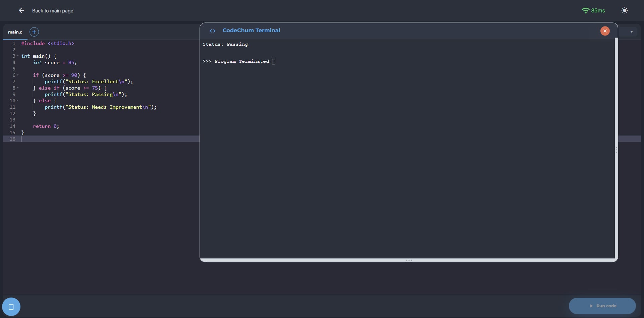
Task: Click the CodeChum Terminal code brackets icon
Action: click(213, 31)
